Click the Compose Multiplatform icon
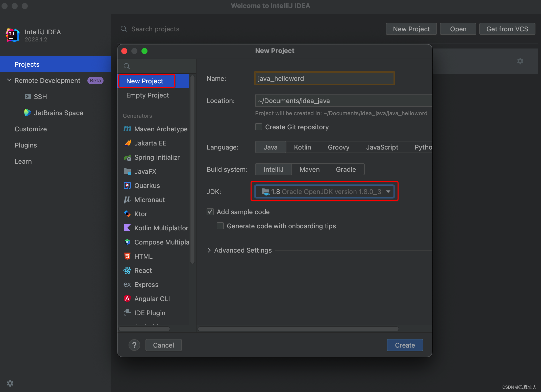The width and height of the screenshot is (541, 392). point(127,242)
